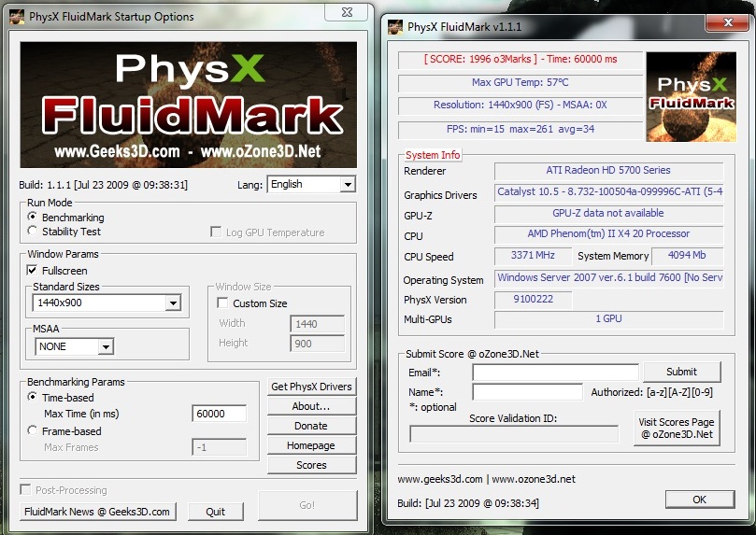The width and height of the screenshot is (756, 535).
Task: Select the Benchmarking run mode
Action: tap(34, 217)
